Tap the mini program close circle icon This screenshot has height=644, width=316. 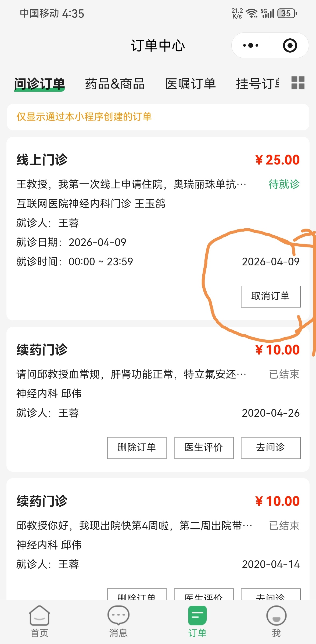point(290,46)
